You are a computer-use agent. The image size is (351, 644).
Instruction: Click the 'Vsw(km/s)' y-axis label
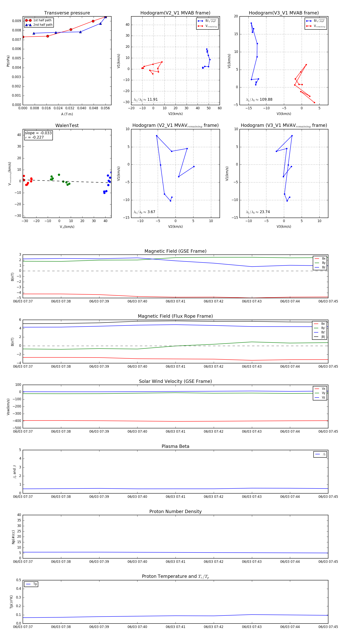[x=8, y=407]
